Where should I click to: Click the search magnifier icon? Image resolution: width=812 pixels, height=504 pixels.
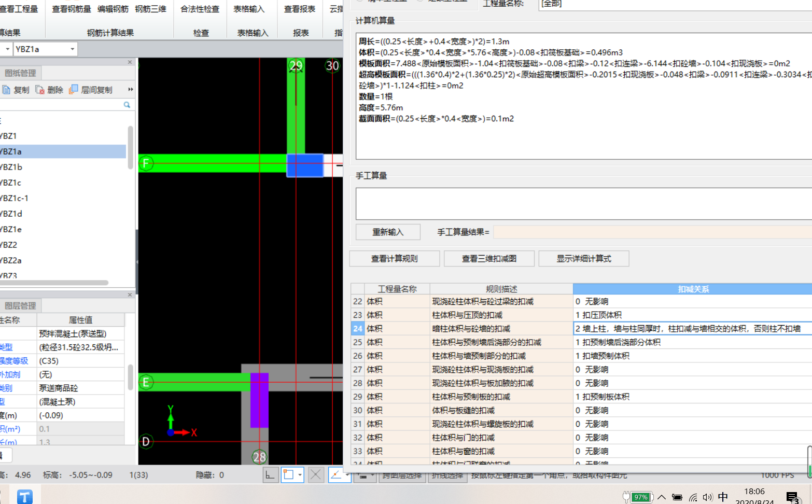click(127, 105)
